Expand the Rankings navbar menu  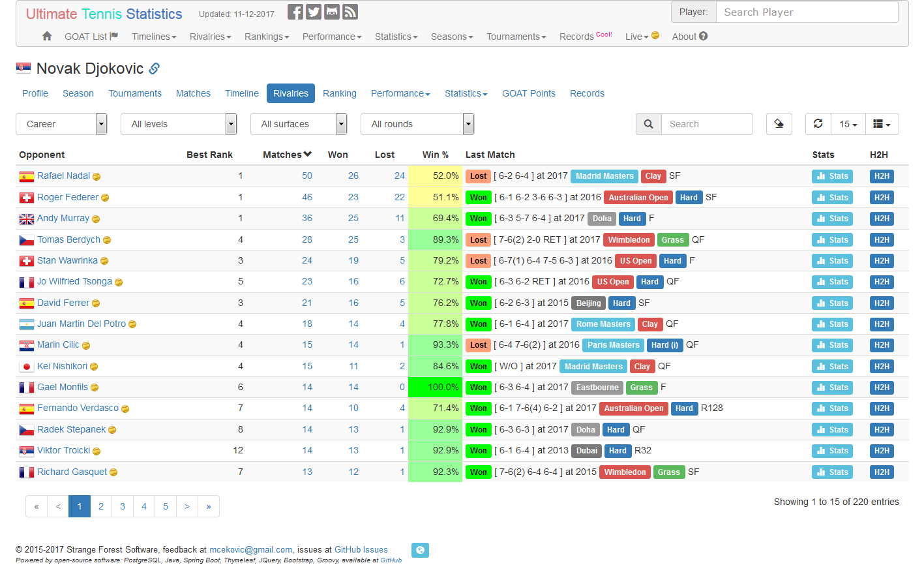pos(267,37)
